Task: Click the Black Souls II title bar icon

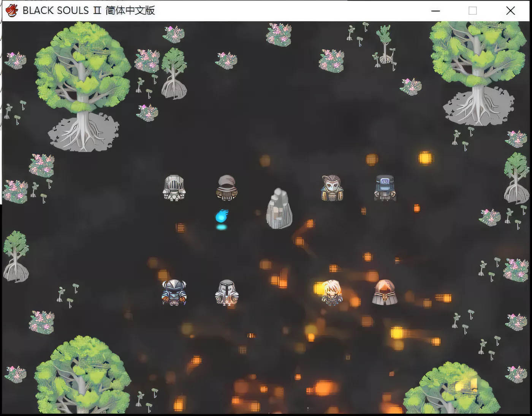Action: (x=12, y=10)
